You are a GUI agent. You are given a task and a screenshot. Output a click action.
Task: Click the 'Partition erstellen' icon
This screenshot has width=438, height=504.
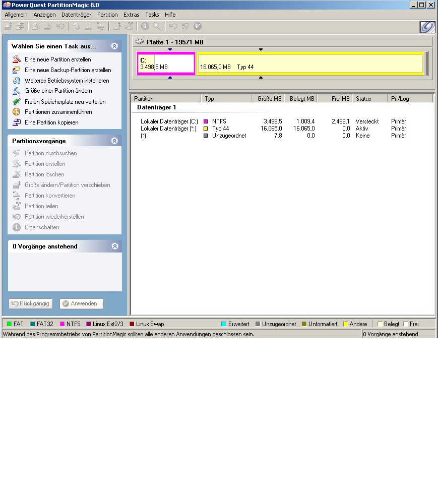click(x=17, y=164)
